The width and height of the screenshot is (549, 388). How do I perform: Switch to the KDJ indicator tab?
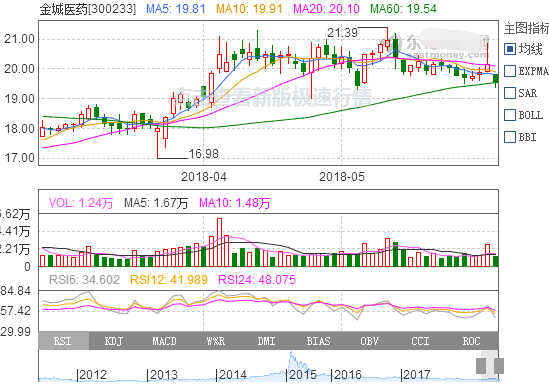114,341
